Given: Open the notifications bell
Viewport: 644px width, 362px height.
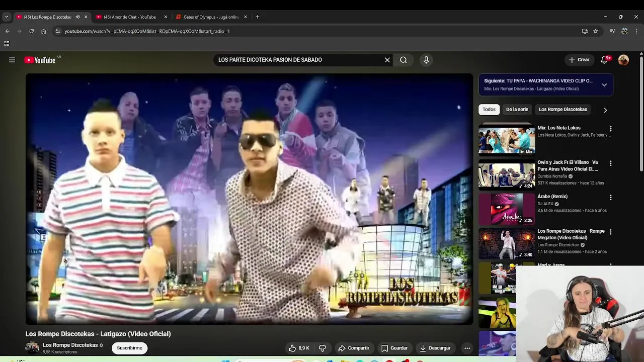Looking at the screenshot, I should click(605, 60).
